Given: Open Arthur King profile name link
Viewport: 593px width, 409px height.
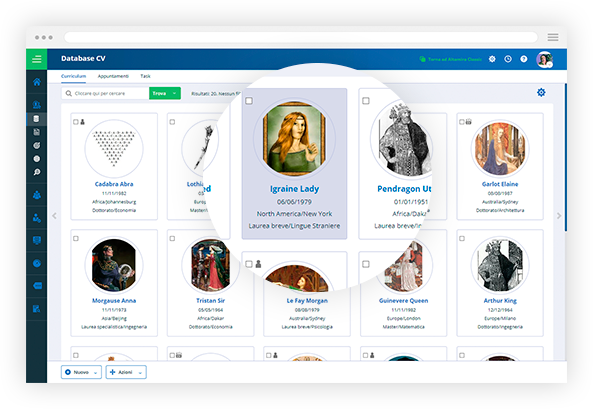Looking at the screenshot, I should pyautogui.click(x=500, y=300).
